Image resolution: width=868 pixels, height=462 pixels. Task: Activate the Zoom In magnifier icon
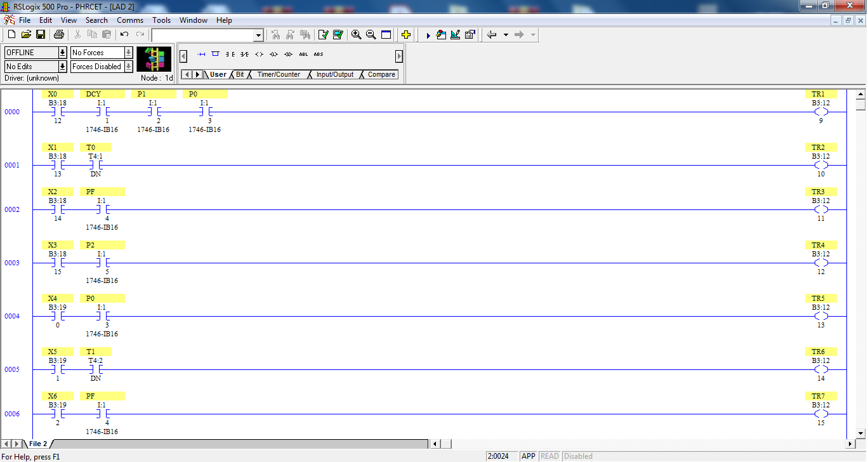coord(356,34)
